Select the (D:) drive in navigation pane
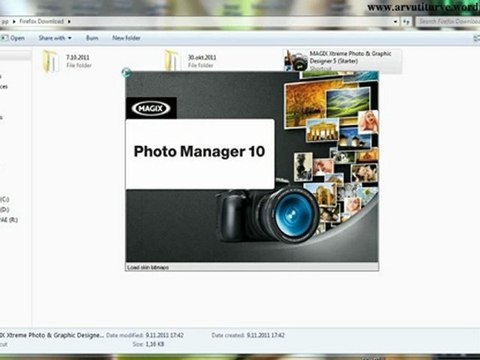 pyautogui.click(x=5, y=210)
